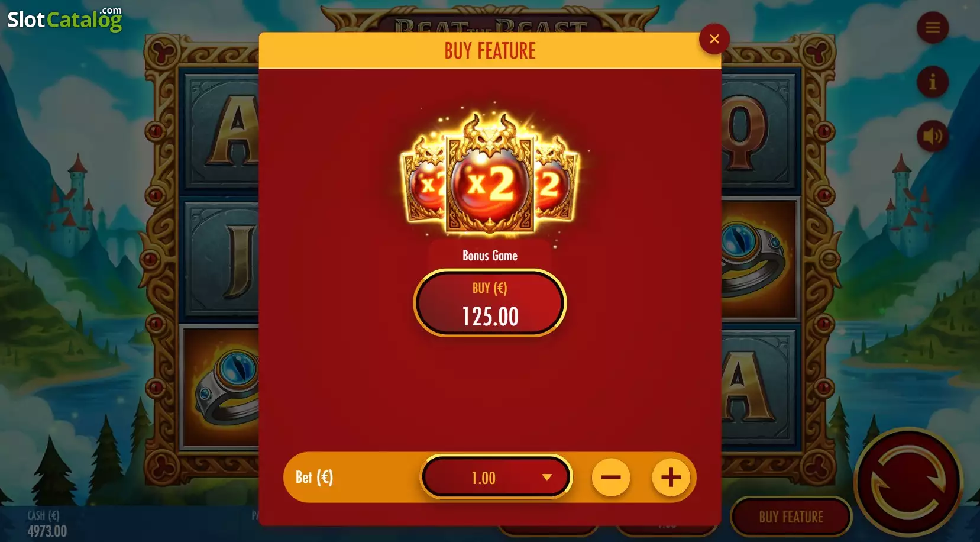Click the Buy Feature button at bottom
The image size is (980, 542).
[791, 517]
